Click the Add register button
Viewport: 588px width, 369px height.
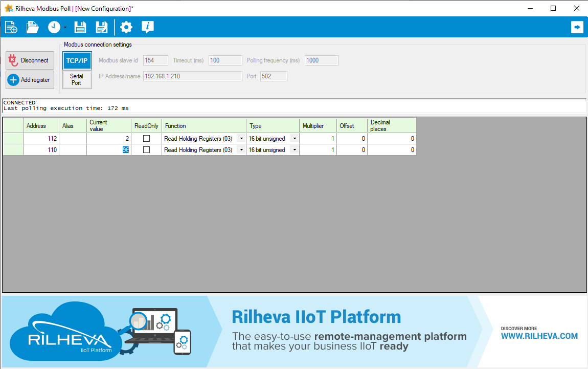click(30, 80)
